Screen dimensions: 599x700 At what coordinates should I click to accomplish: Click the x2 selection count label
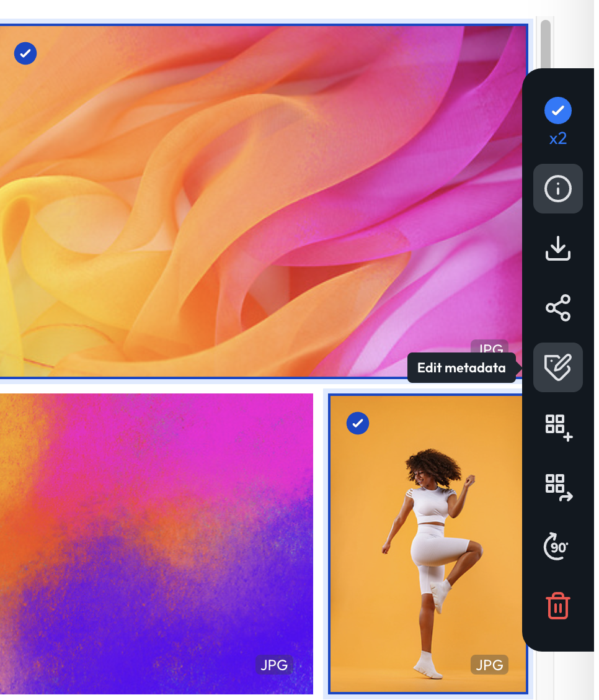tap(557, 138)
